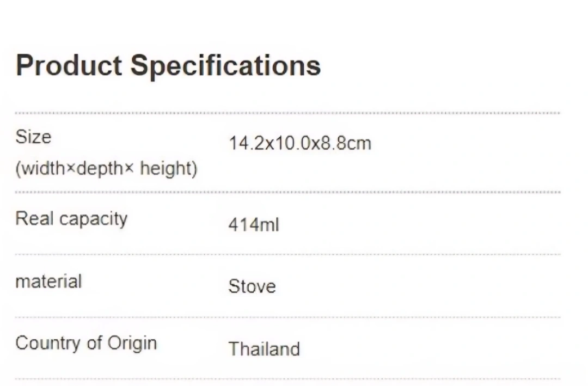Viewport: 588px width, 386px height.
Task: Select the 414ml capacity value
Action: 254,225
